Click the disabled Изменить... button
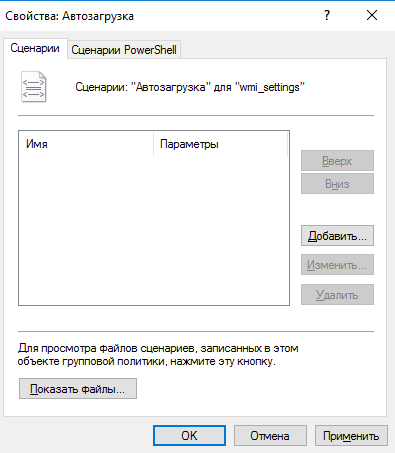Screen dimensions: 395x453 click(x=337, y=265)
